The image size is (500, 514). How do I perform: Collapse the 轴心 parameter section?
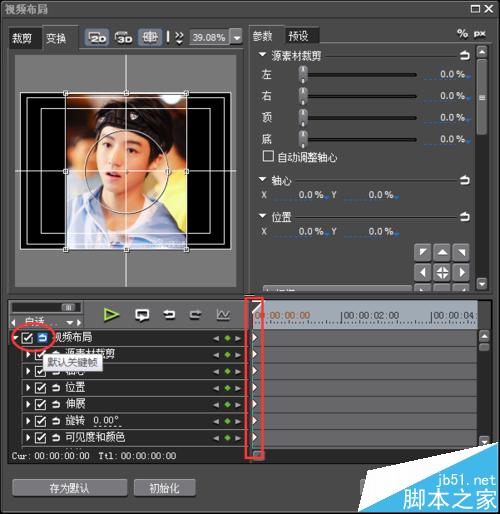pos(263,179)
